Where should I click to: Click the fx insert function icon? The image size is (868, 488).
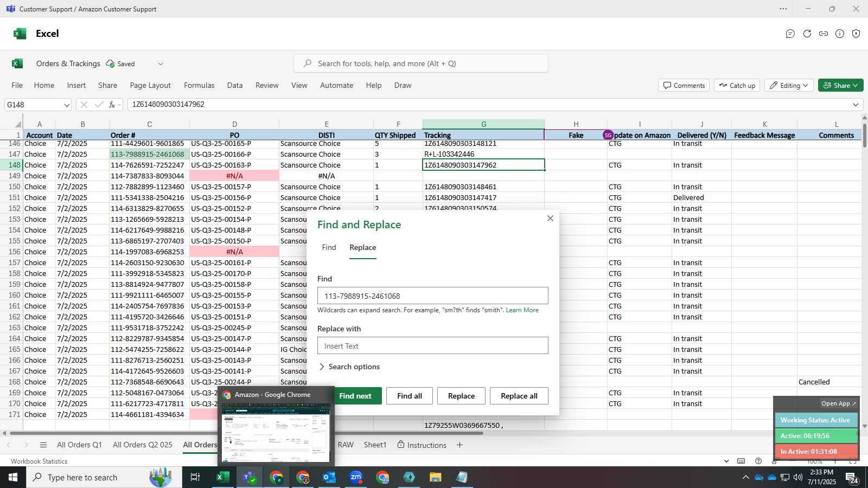[x=112, y=105]
